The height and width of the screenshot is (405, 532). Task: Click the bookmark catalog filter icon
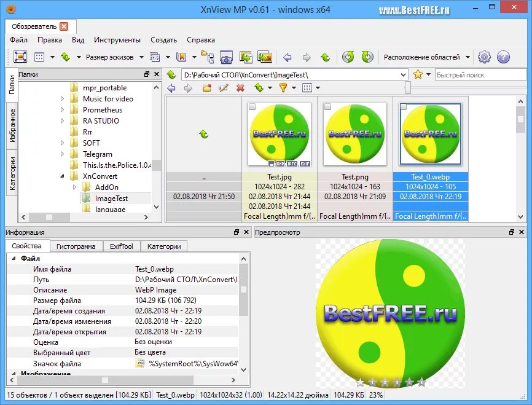pos(181,57)
